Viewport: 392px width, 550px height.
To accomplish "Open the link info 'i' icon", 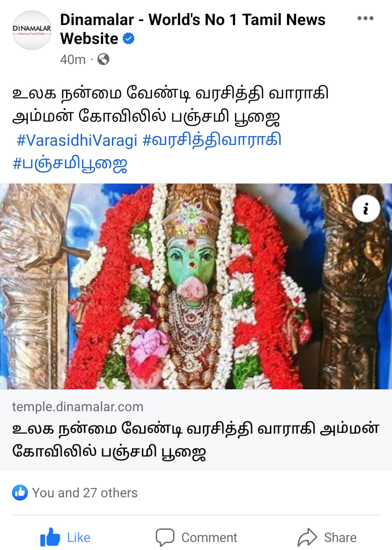I will pos(366,209).
